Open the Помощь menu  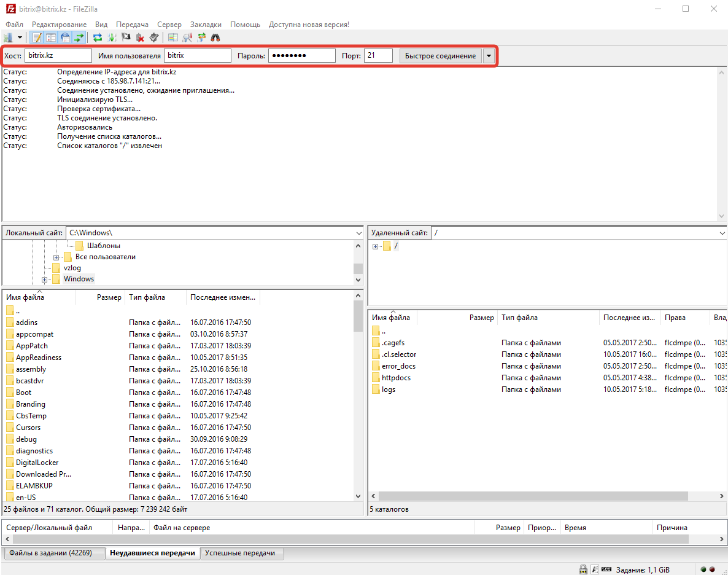click(x=245, y=25)
